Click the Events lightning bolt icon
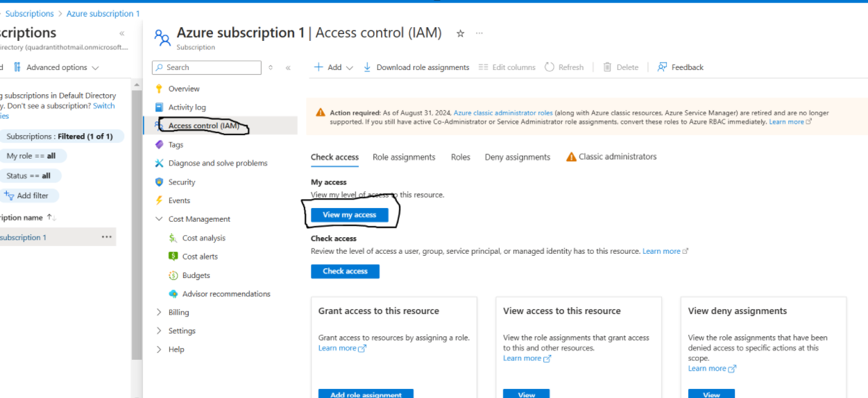Image resolution: width=868 pixels, height=398 pixels. coord(159,200)
